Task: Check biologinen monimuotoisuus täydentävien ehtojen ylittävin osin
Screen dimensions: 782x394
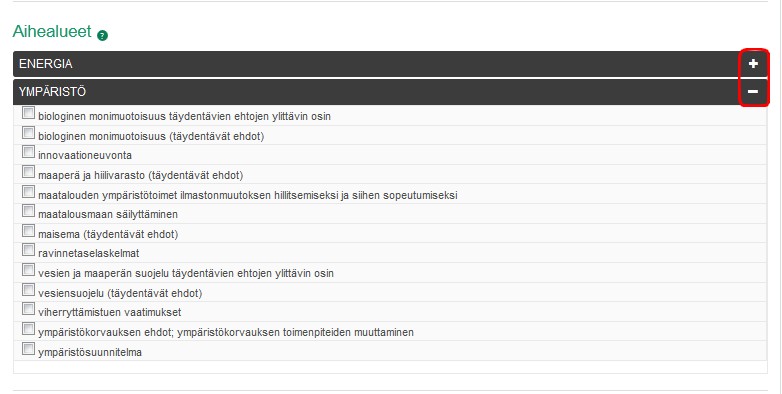Action: [28, 113]
